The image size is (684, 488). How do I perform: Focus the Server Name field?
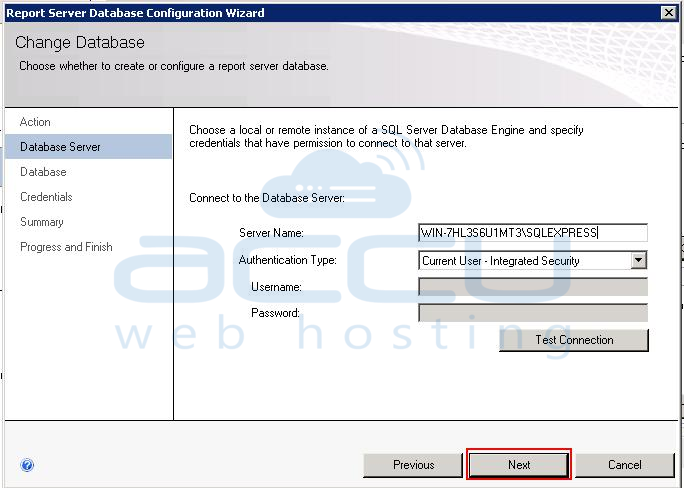click(533, 232)
